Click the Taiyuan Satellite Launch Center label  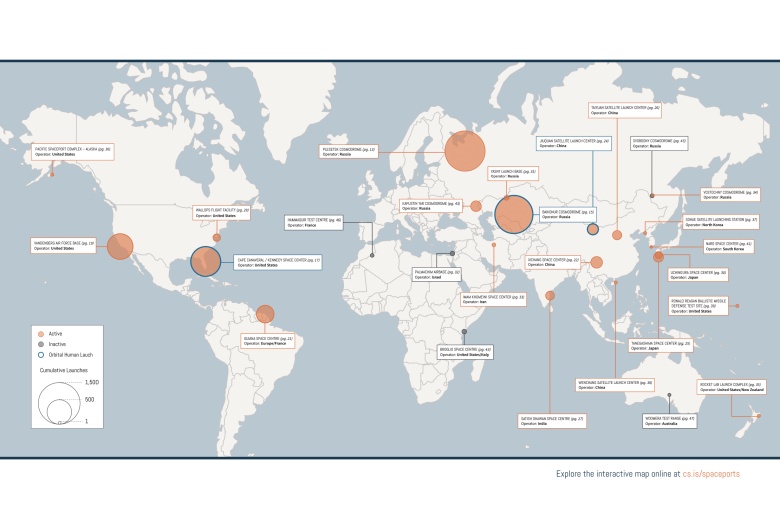pyautogui.click(x=626, y=108)
